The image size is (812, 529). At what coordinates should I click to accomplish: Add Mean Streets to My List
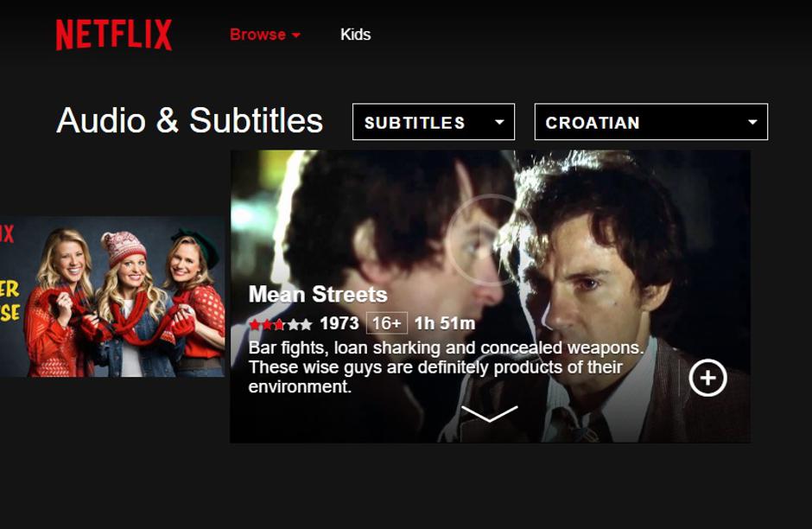pyautogui.click(x=708, y=378)
